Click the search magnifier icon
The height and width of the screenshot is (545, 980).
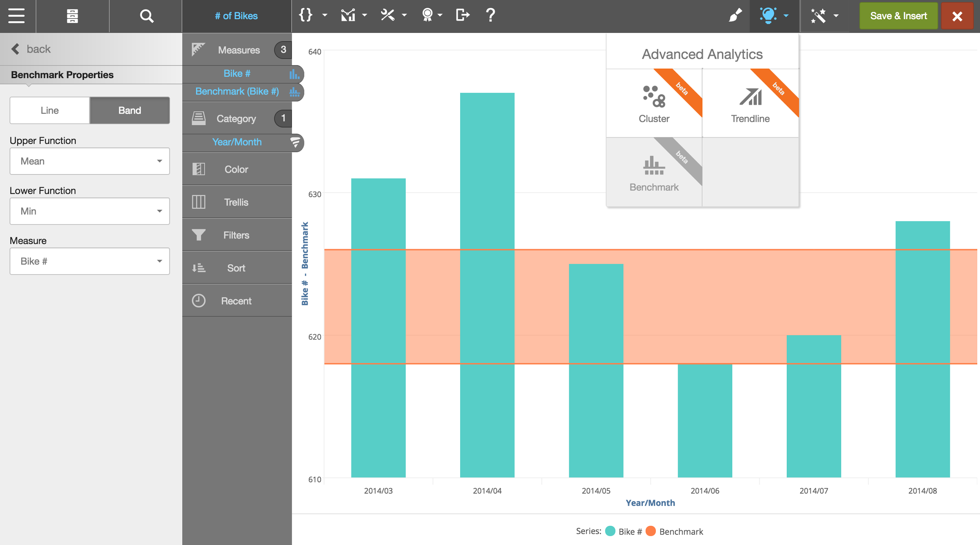tap(146, 16)
